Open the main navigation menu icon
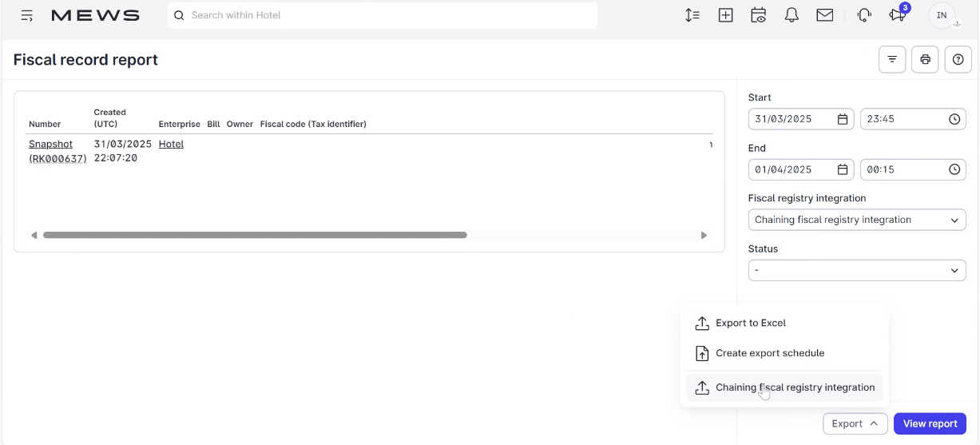The height and width of the screenshot is (445, 980). (x=26, y=15)
